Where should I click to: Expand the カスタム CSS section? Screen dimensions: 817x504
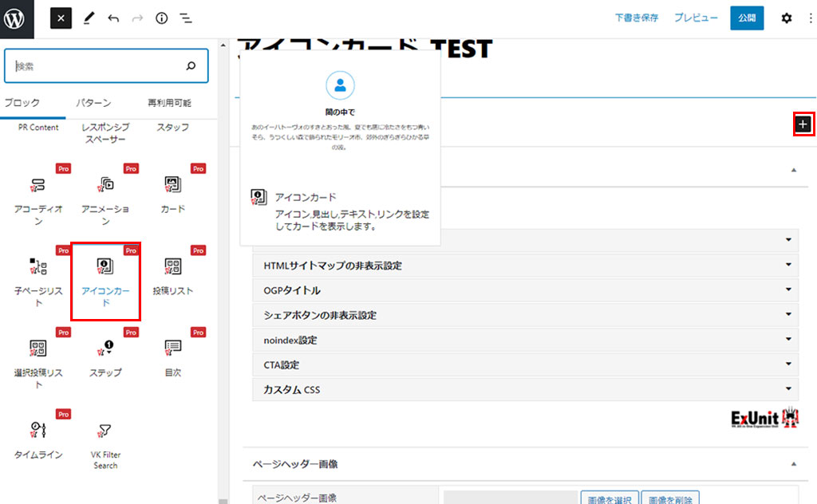(524, 390)
